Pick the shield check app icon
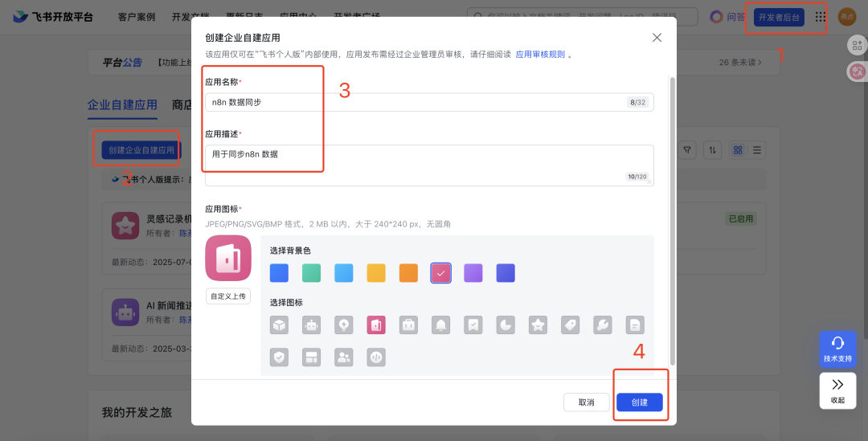868x441 pixels. click(x=280, y=357)
